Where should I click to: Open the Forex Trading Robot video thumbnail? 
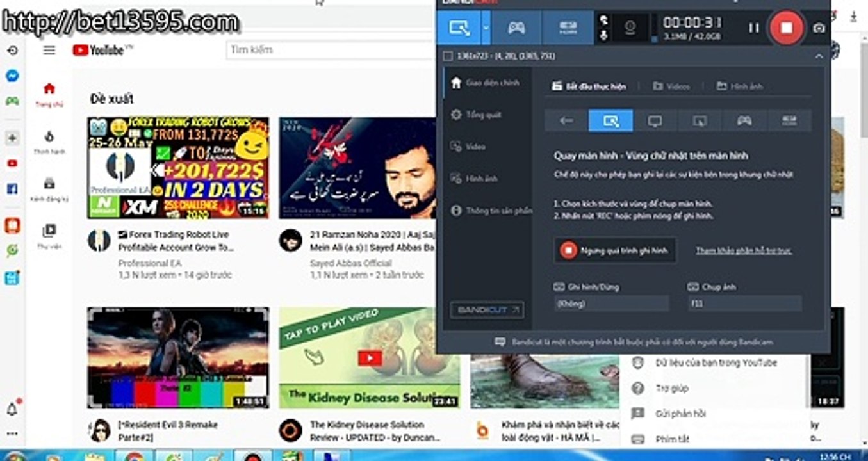click(178, 168)
